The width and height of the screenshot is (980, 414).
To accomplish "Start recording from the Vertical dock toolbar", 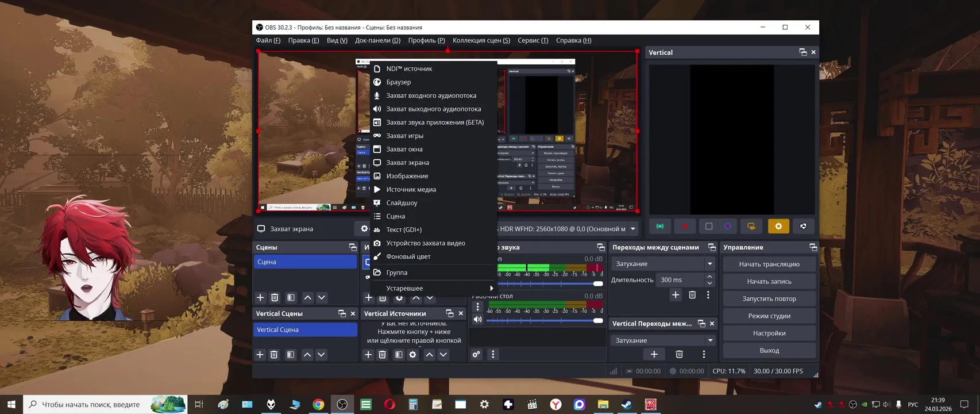I will tap(684, 226).
